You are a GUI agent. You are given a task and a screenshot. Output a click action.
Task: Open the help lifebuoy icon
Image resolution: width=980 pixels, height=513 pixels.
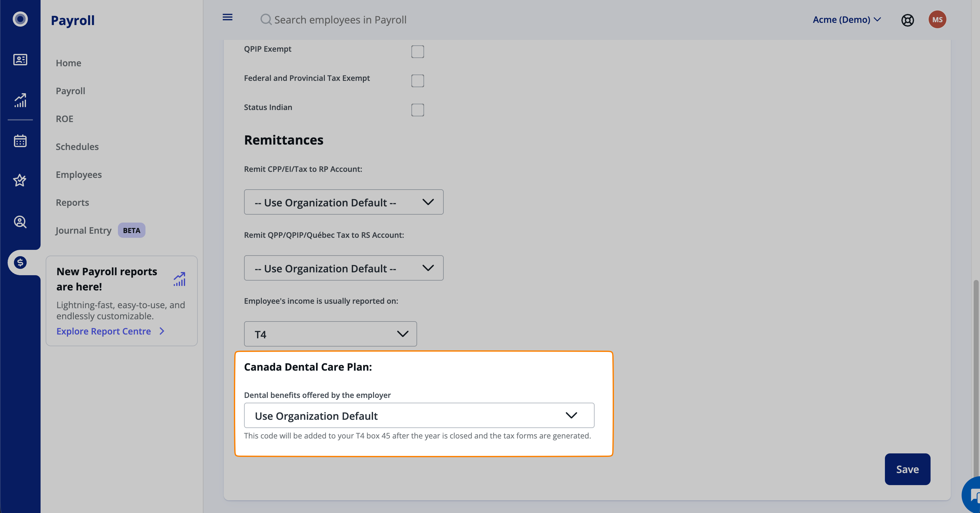pyautogui.click(x=907, y=20)
